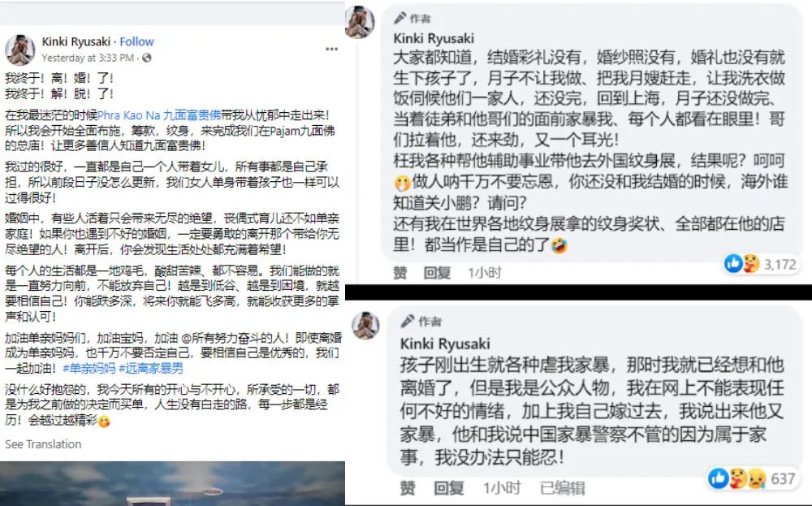Image resolution: width=812 pixels, height=506 pixels.
Task: Click the globe public-visibility icon
Action: 147,58
